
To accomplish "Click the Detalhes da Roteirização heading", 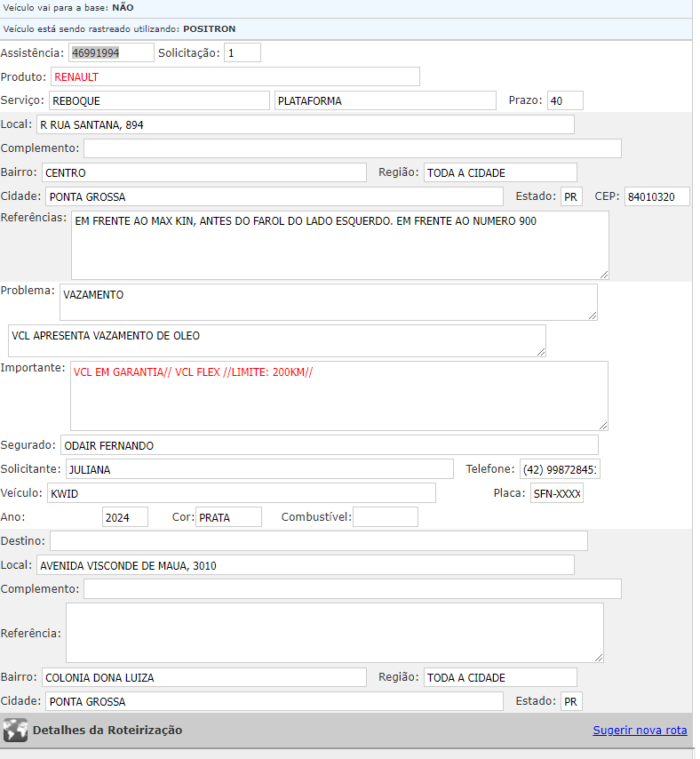I will (107, 730).
